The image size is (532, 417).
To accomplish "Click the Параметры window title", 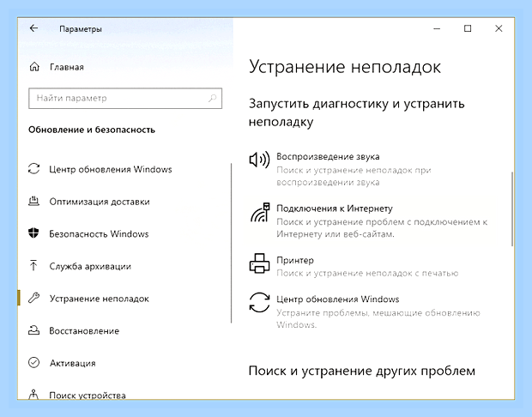I will (x=81, y=29).
